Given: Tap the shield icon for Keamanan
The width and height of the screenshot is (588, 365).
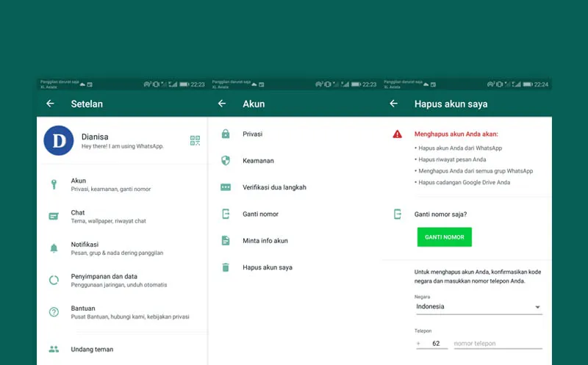Looking at the screenshot, I should 226,161.
